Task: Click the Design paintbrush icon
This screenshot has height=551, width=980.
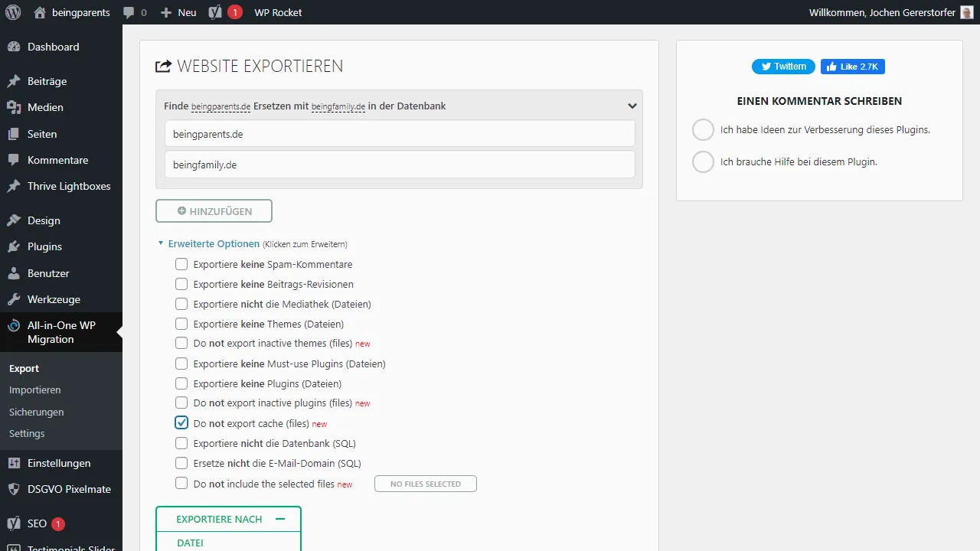Action: [14, 220]
